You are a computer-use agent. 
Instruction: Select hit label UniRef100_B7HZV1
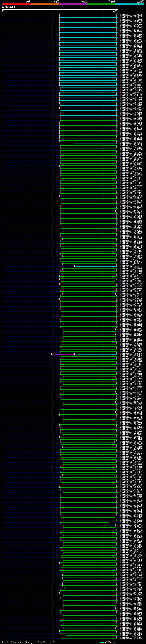point(131,379)
